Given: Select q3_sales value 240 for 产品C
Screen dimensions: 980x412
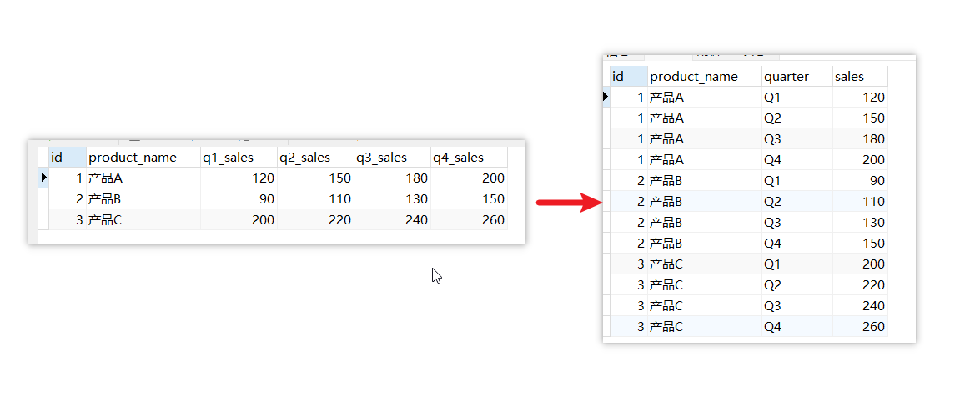Looking at the screenshot, I should point(393,219).
